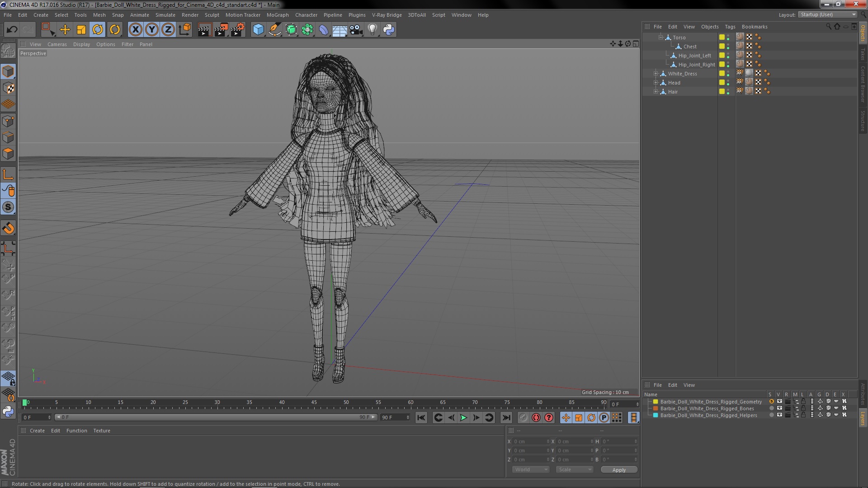Viewport: 868px width, 488px height.
Task: Go to the start of animation
Action: click(x=421, y=418)
